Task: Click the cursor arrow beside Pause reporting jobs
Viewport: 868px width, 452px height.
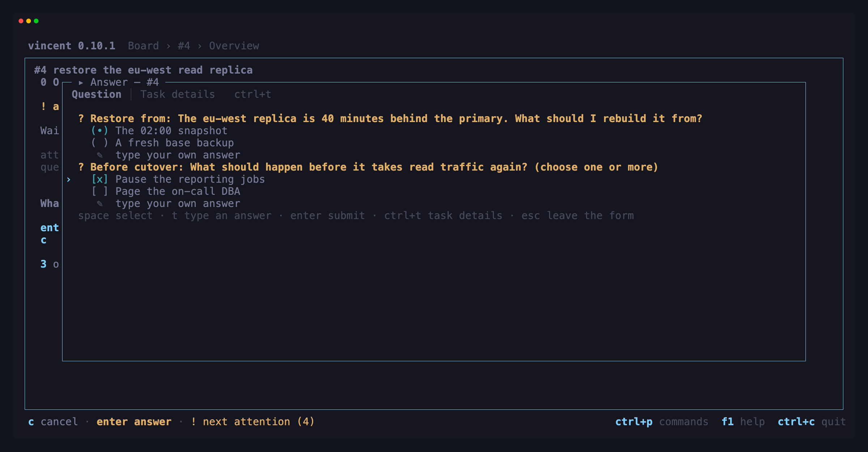Action: point(68,179)
